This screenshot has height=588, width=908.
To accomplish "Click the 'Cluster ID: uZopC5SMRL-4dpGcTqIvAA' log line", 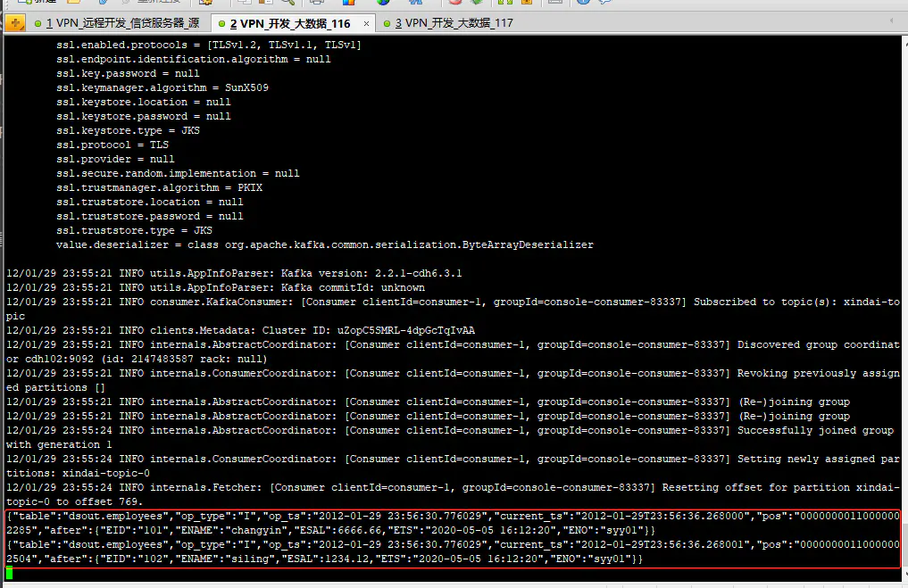I will coord(240,330).
